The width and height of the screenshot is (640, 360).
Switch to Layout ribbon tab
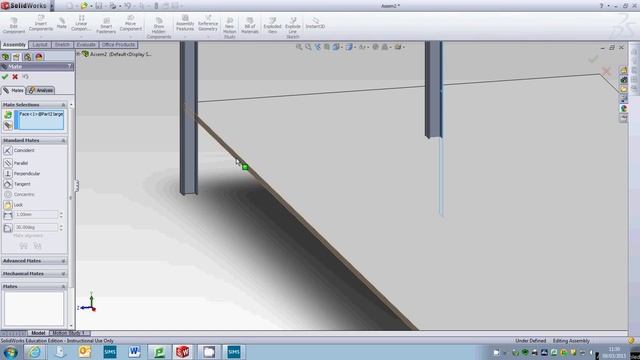point(40,44)
